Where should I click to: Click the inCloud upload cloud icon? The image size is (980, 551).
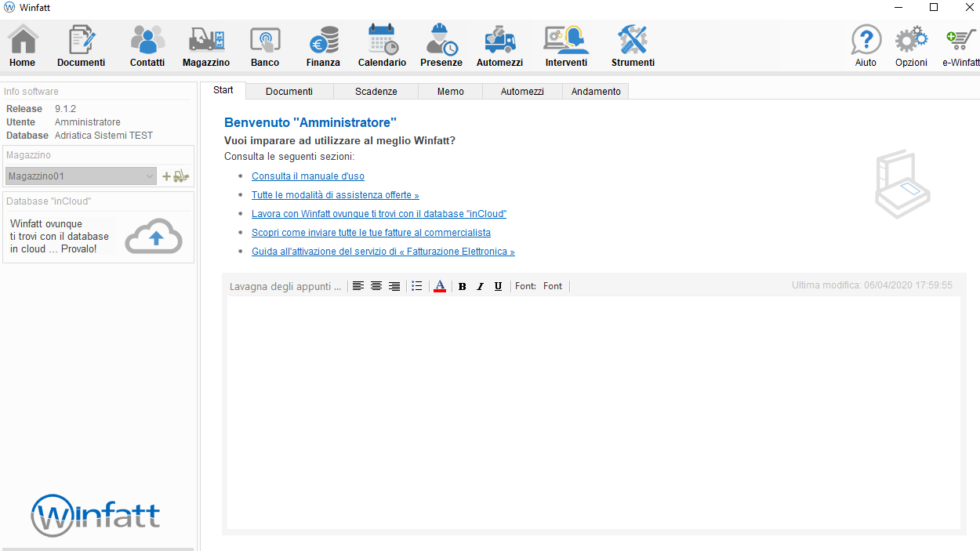(154, 236)
